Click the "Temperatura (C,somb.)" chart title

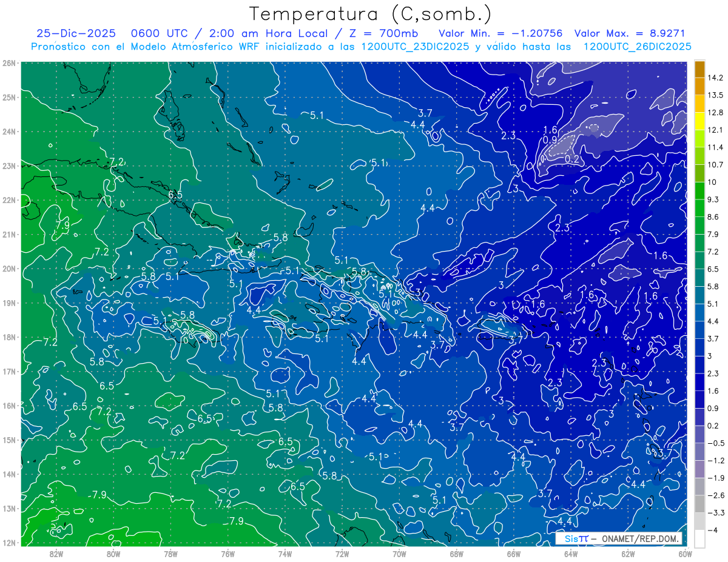click(x=371, y=14)
